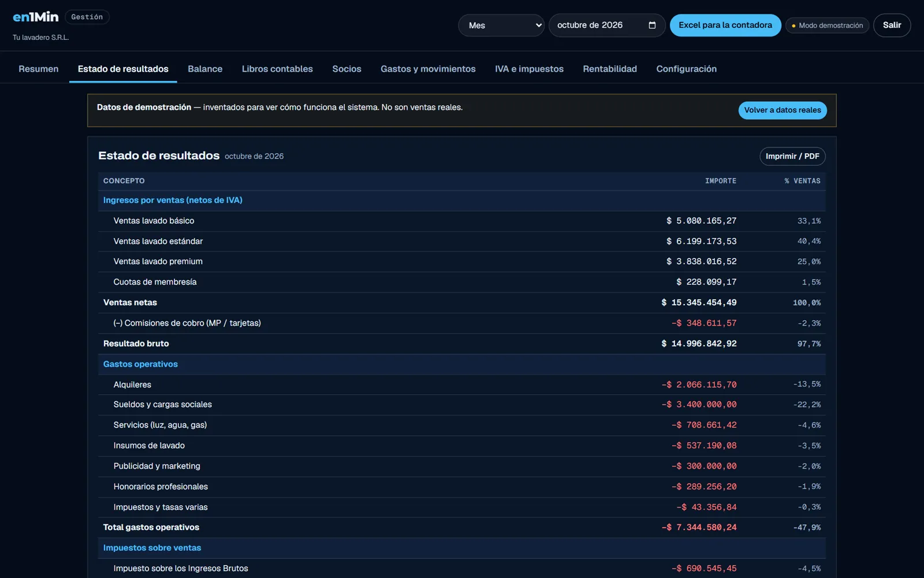924x578 pixels.
Task: Open the Balance tab
Action: click(x=205, y=69)
